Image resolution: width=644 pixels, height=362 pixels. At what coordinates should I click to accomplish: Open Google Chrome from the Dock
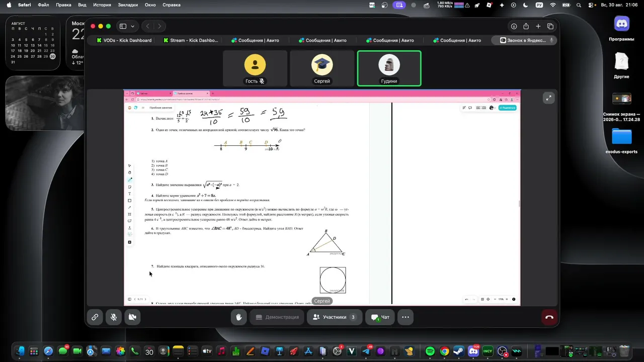(x=444, y=351)
